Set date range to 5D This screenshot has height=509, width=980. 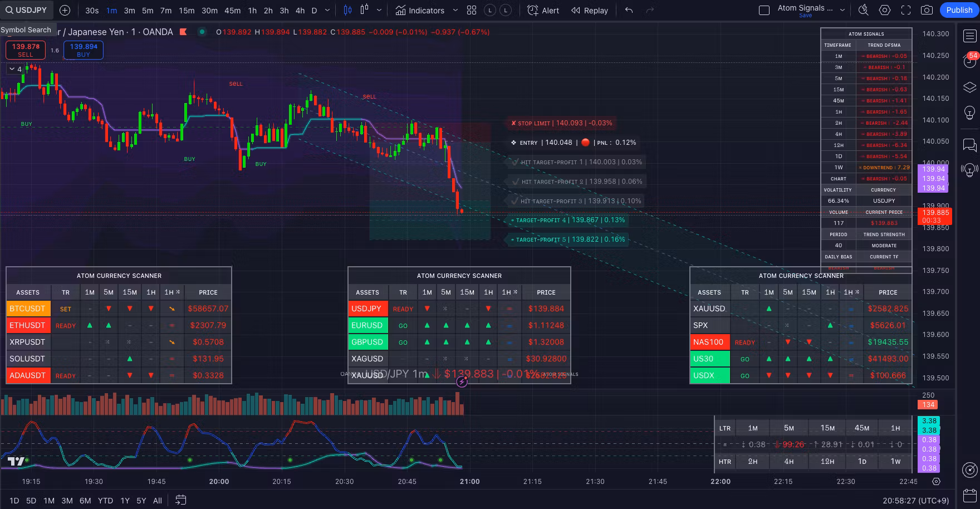click(31, 501)
